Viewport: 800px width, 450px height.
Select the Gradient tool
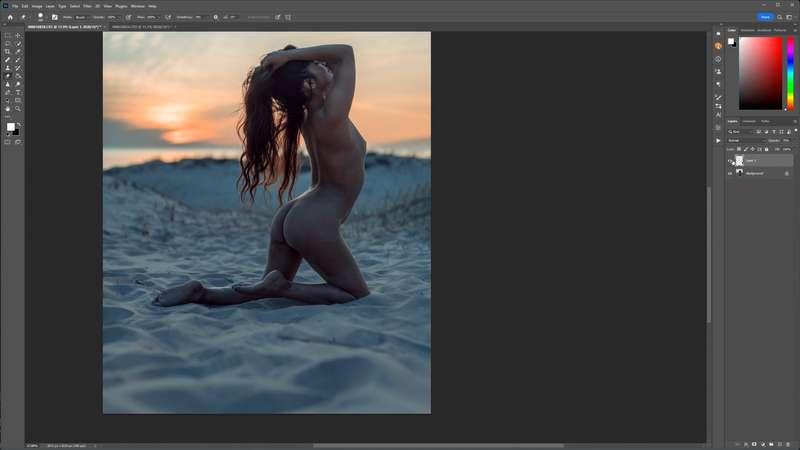point(18,76)
